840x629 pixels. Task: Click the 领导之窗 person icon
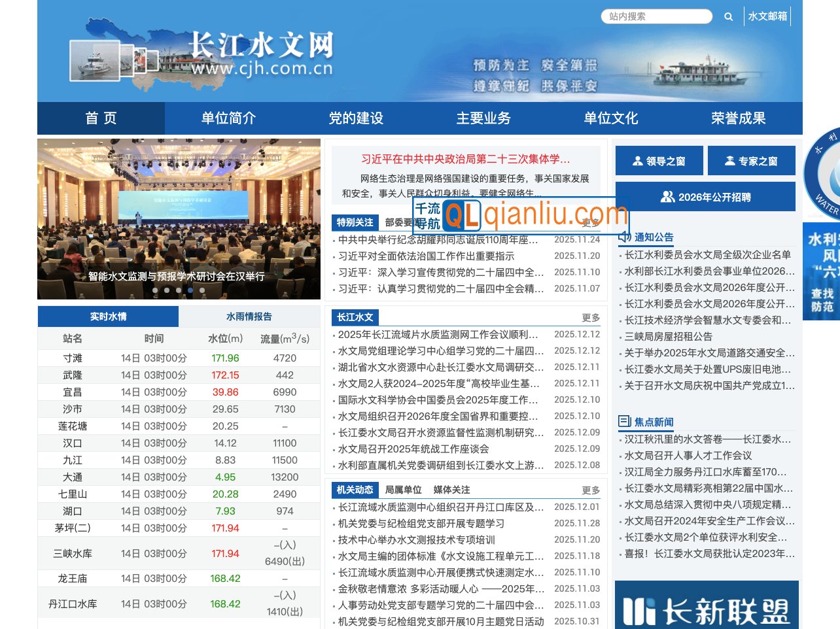pos(638,161)
